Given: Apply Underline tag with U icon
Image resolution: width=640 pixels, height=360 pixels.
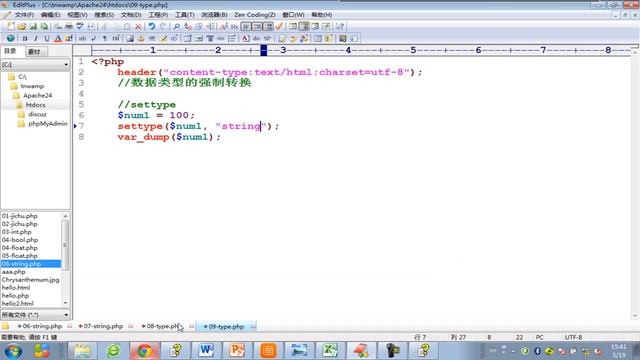Looking at the screenshot, I should tap(47, 38).
